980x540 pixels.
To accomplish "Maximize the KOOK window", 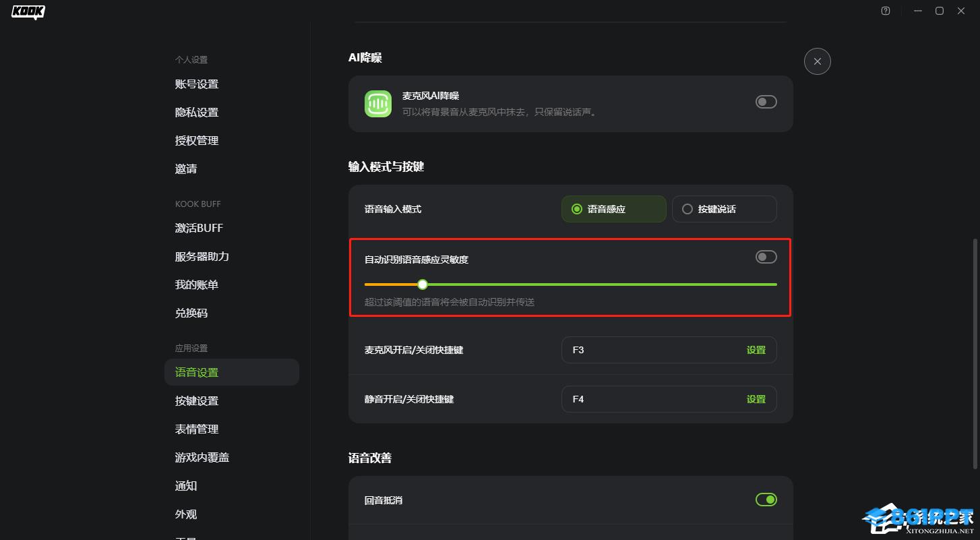I will 939,11.
